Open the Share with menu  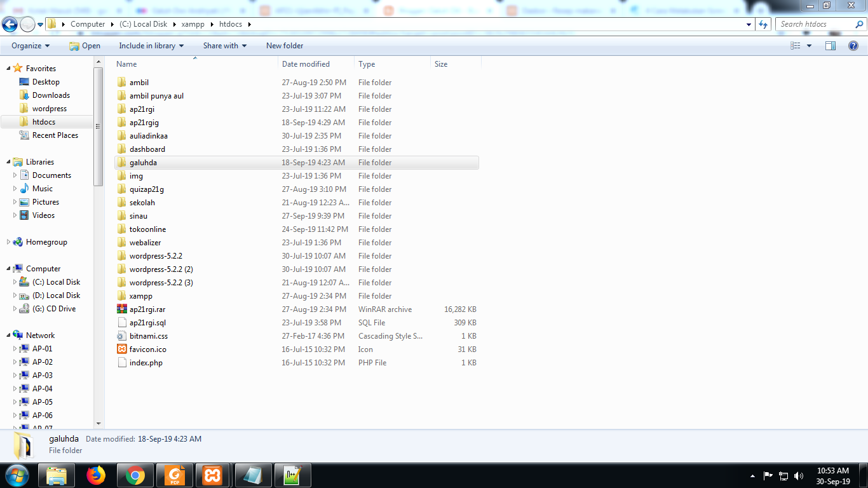tap(225, 46)
